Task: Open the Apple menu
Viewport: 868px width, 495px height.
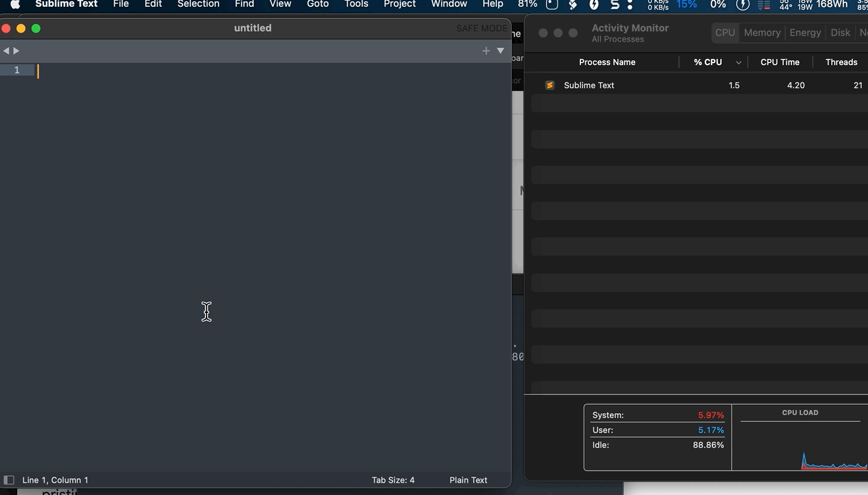Action: tap(15, 4)
